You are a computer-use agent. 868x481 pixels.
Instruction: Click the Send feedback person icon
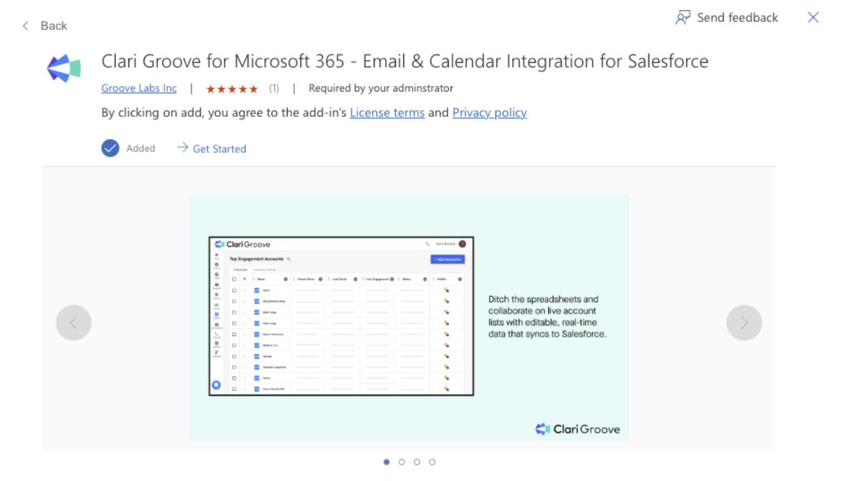(683, 17)
